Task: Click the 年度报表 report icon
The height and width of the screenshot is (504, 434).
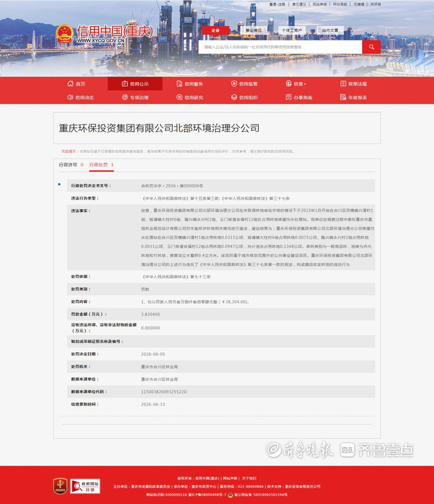Action: [x=343, y=97]
